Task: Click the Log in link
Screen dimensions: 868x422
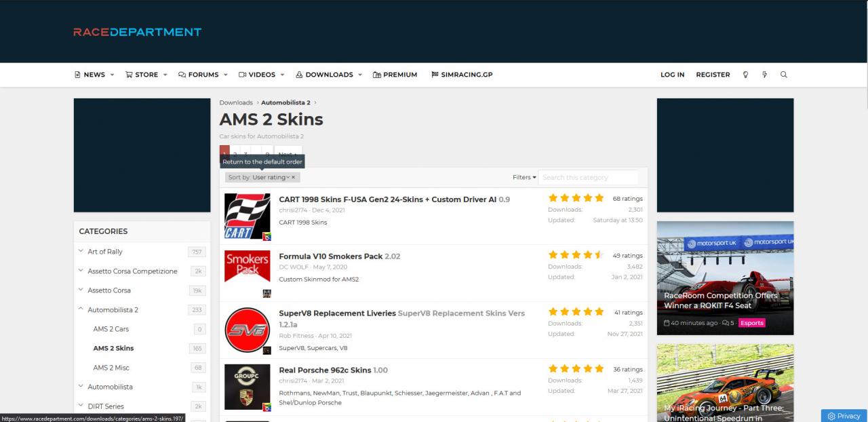Action: point(672,75)
